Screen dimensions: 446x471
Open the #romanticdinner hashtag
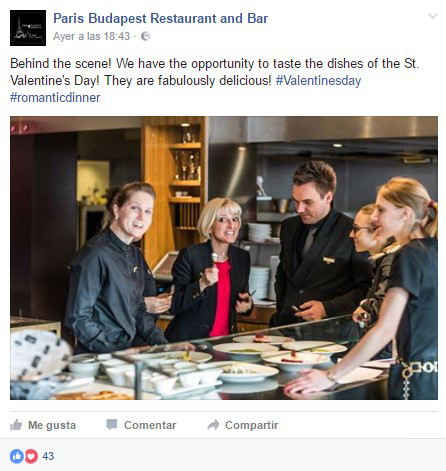pyautogui.click(x=55, y=98)
